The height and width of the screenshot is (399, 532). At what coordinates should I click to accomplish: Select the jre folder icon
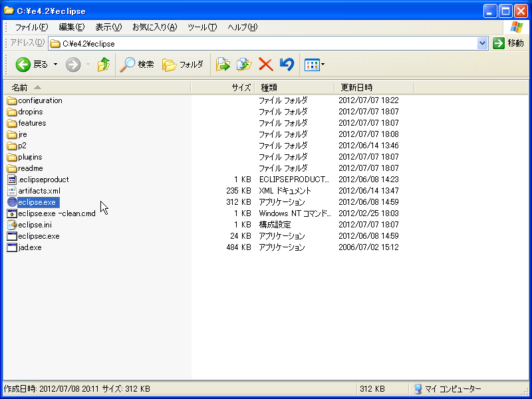(12, 135)
